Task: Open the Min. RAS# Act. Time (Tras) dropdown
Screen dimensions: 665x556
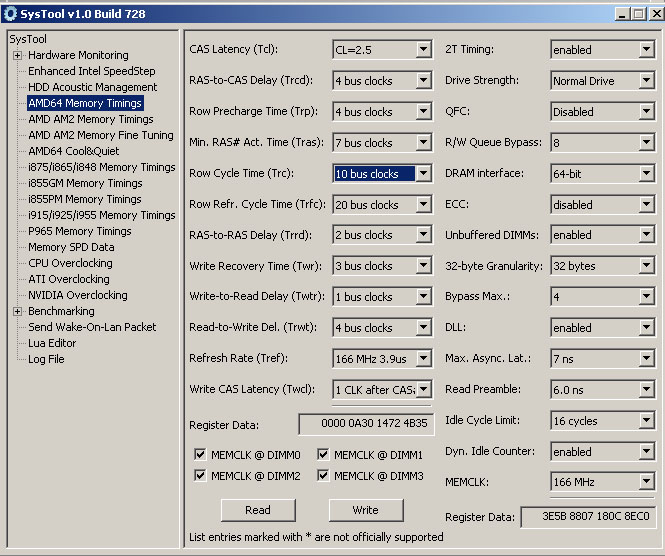Action: [x=382, y=142]
